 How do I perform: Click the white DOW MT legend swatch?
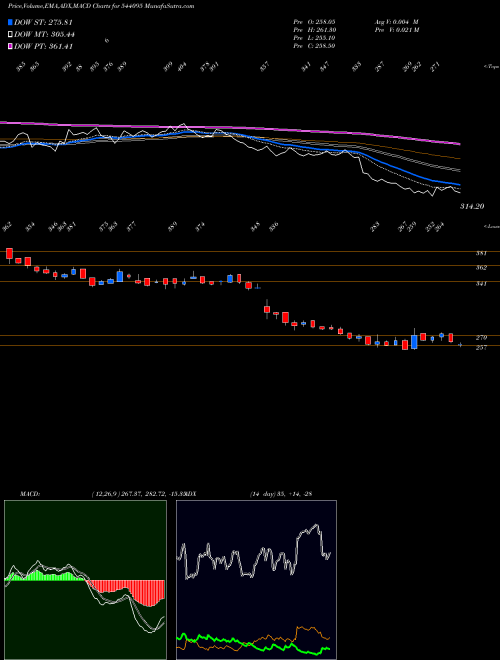[x=10, y=34]
